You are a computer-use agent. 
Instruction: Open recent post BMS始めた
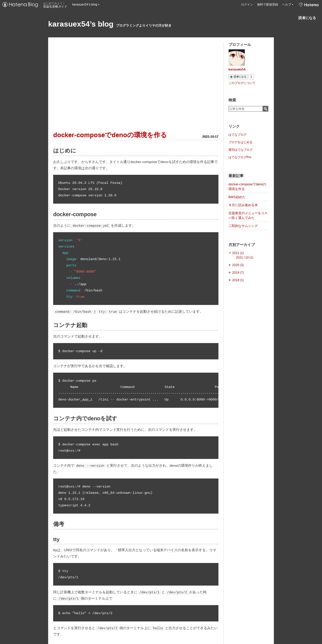[x=237, y=197]
